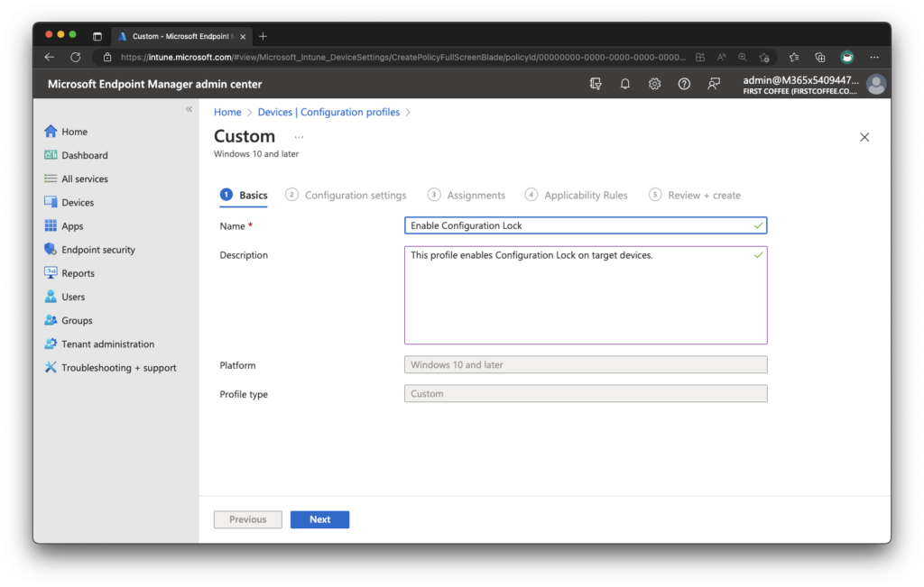This screenshot has width=924, height=587.
Task: Open the browser collections icon
Action: pos(820,57)
